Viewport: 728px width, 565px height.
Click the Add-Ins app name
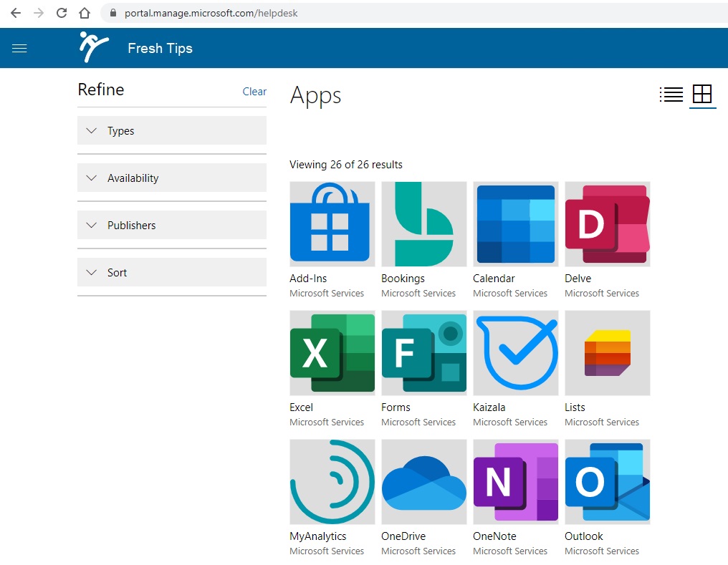tap(308, 279)
